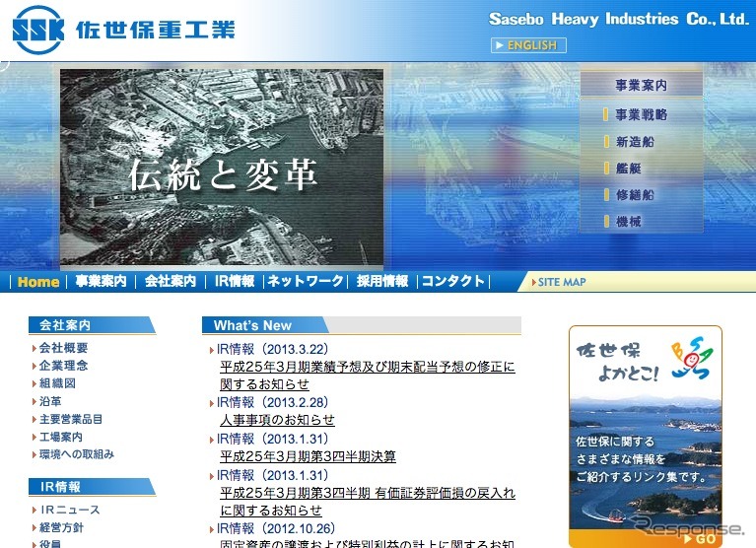Open the 有価証券評価損の戻入れ notice link
The image size is (756, 548).
(x=368, y=502)
